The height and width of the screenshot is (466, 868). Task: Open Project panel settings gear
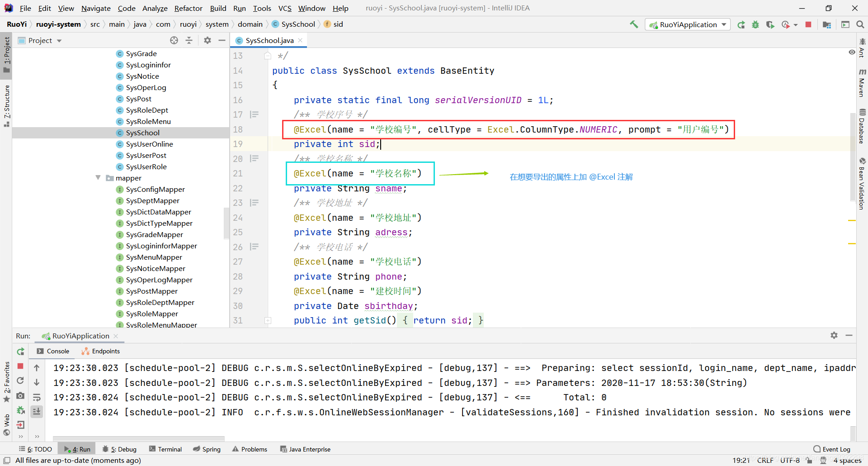click(x=208, y=40)
